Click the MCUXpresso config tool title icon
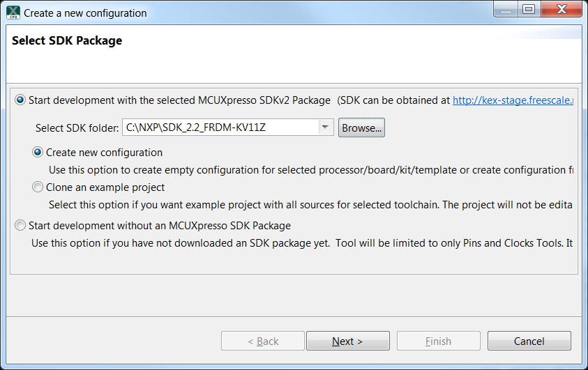Screen dimensions: 588x370 click(x=13, y=13)
